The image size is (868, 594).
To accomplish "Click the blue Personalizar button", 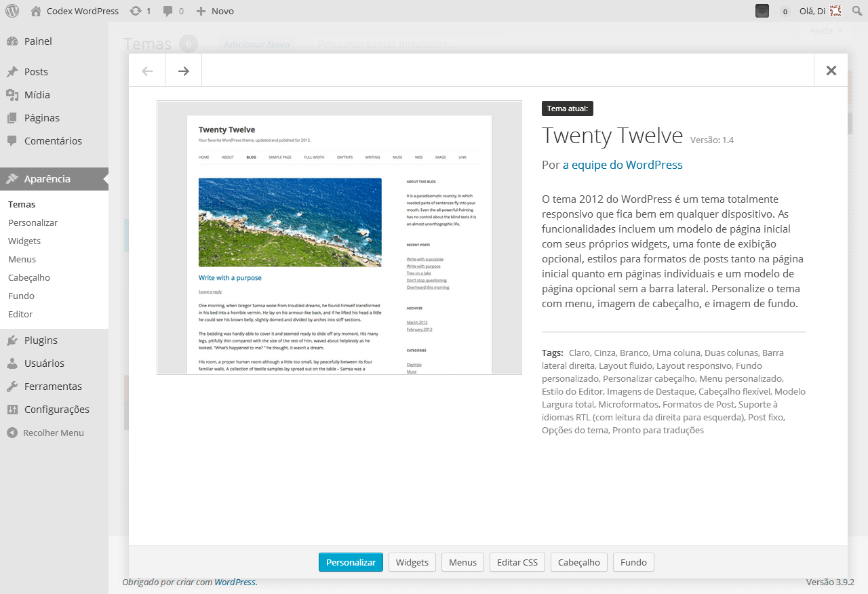I will pos(351,562).
